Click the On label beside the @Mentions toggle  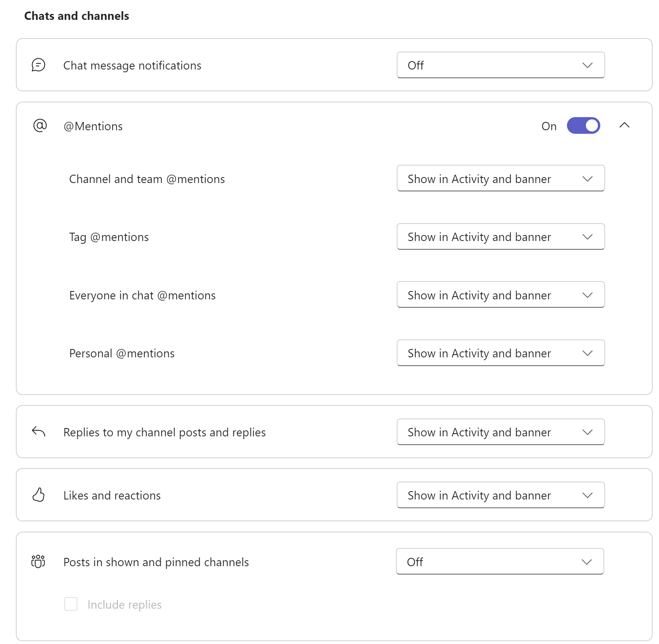pyautogui.click(x=549, y=126)
